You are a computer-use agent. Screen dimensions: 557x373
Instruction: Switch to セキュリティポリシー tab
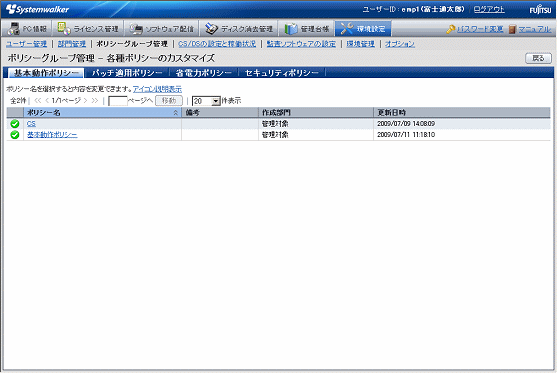pyautogui.click(x=282, y=73)
